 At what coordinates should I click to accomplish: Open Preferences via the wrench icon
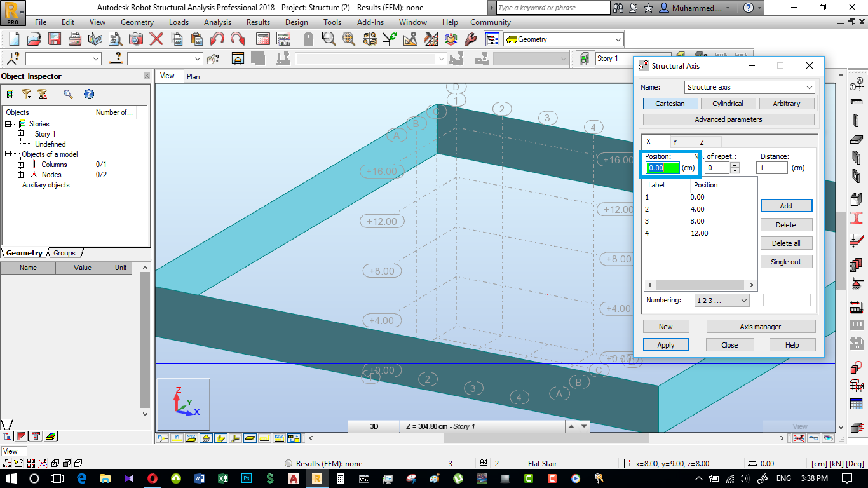pos(470,39)
